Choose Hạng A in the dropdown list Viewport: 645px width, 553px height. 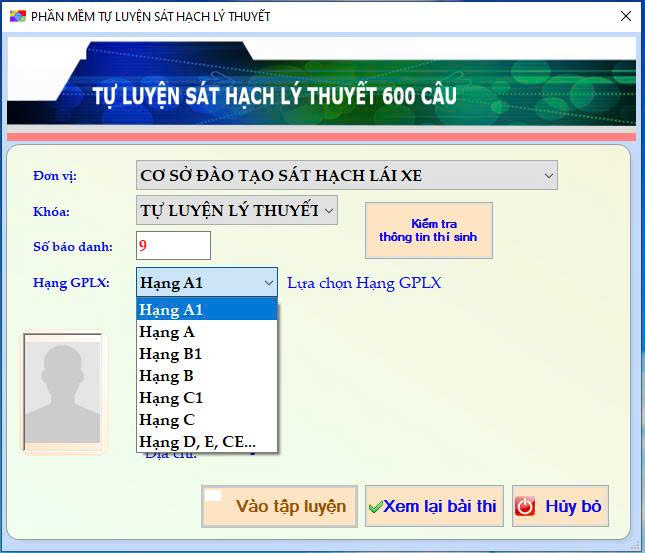coord(206,332)
